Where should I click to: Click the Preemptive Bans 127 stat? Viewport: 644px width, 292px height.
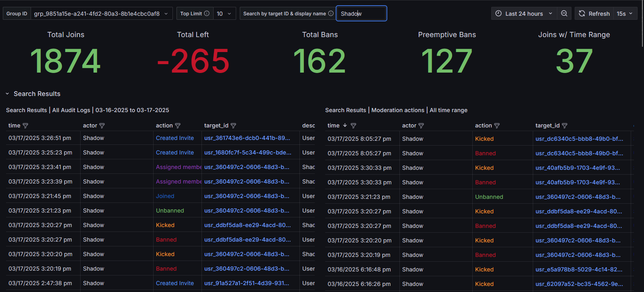tap(447, 61)
